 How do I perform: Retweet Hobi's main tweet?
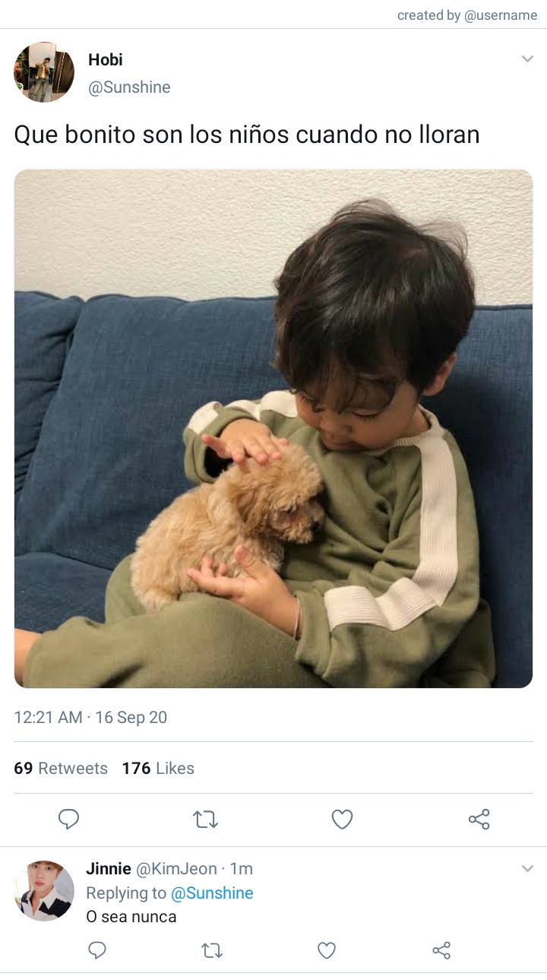point(205,820)
